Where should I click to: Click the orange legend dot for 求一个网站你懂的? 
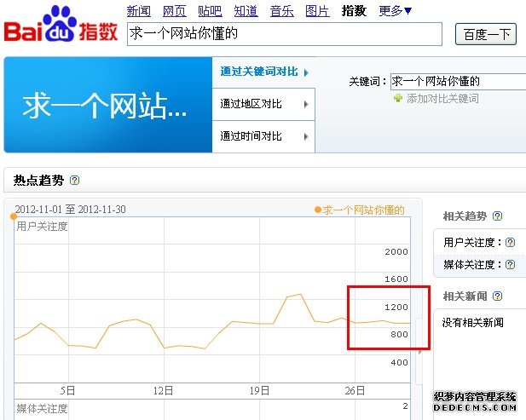pos(318,210)
